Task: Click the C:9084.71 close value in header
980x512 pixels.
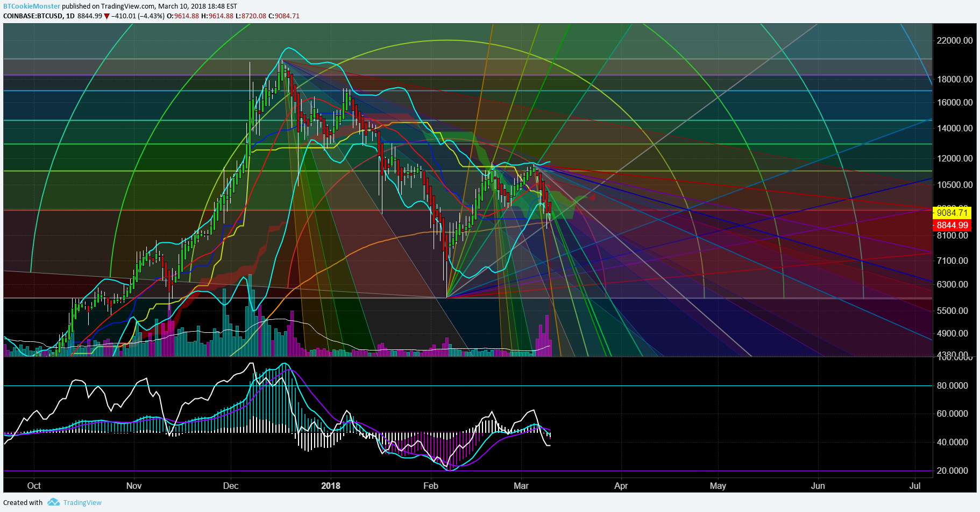Action: coord(284,16)
